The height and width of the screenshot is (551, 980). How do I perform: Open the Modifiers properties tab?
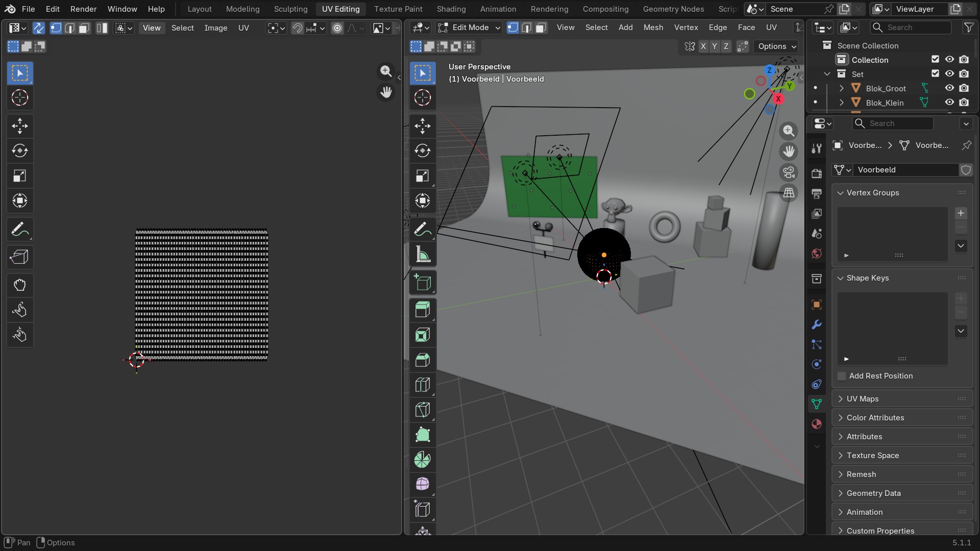click(x=816, y=324)
